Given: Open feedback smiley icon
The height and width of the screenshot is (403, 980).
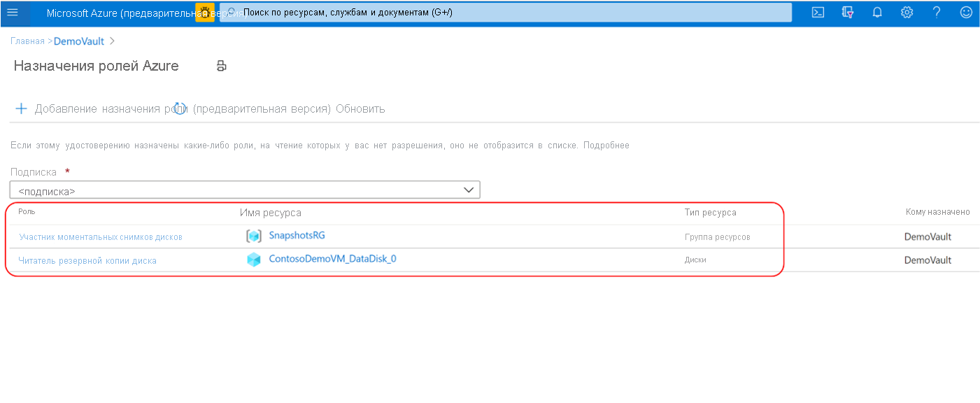Looking at the screenshot, I should pyautogui.click(x=966, y=13).
